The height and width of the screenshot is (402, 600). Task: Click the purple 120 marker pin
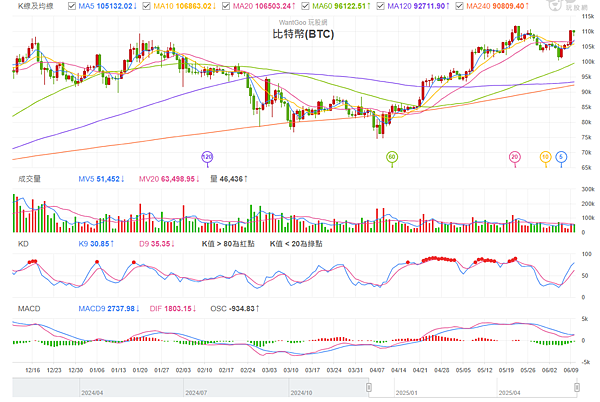coord(207,158)
